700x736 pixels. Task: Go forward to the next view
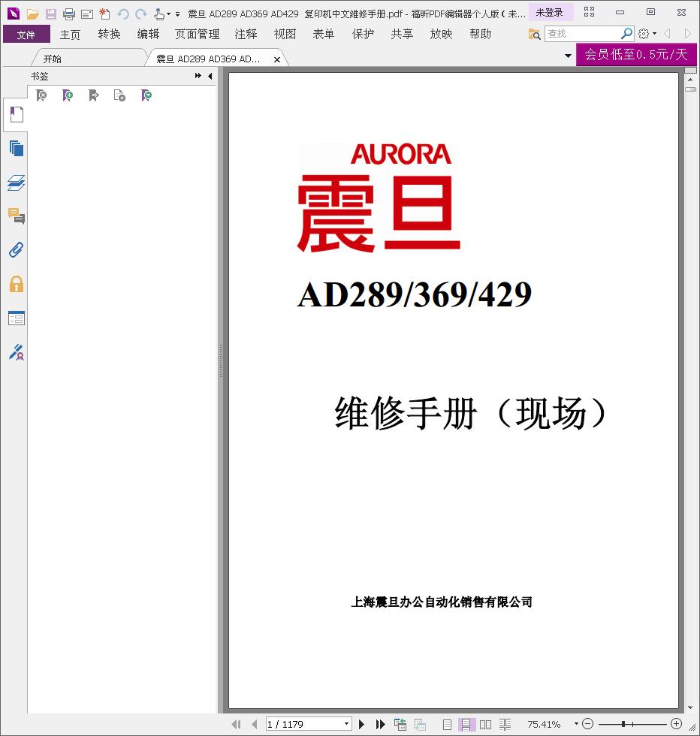pyautogui.click(x=420, y=724)
